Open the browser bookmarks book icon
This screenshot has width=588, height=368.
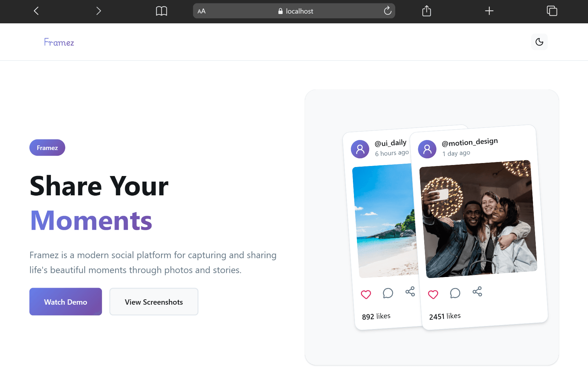161,11
